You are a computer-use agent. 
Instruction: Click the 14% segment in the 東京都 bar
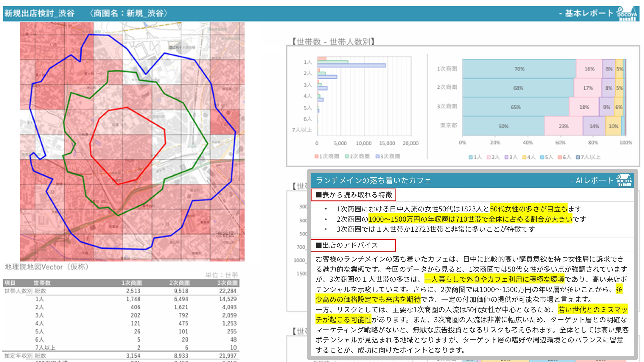coord(594,126)
